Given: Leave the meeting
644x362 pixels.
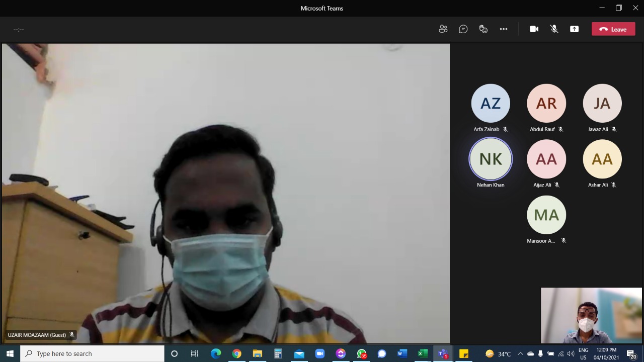Looking at the screenshot, I should [x=613, y=29].
